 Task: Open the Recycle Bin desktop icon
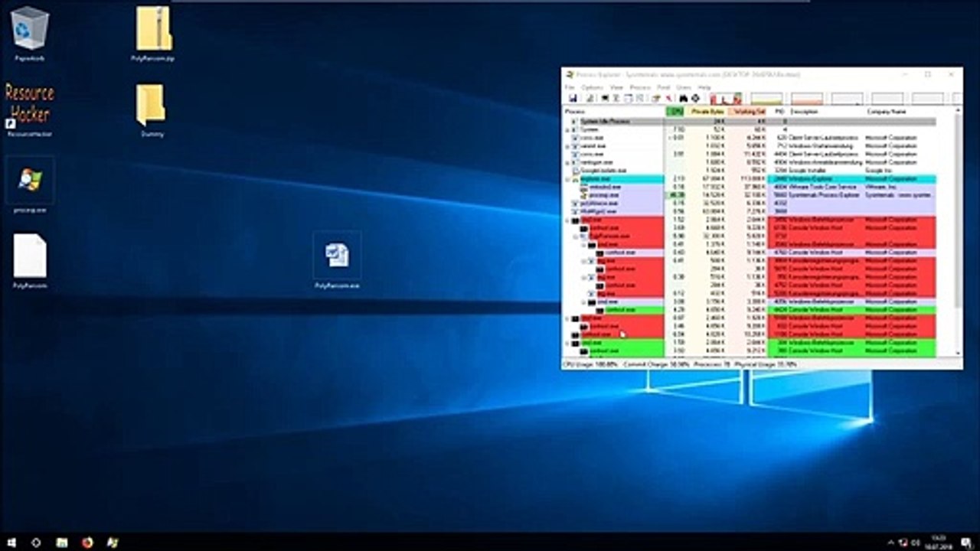[x=30, y=34]
